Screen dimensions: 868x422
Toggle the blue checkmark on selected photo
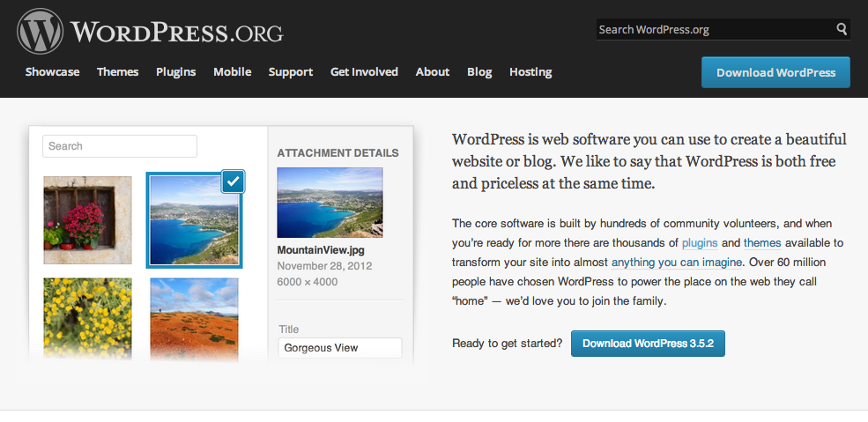[x=233, y=181]
